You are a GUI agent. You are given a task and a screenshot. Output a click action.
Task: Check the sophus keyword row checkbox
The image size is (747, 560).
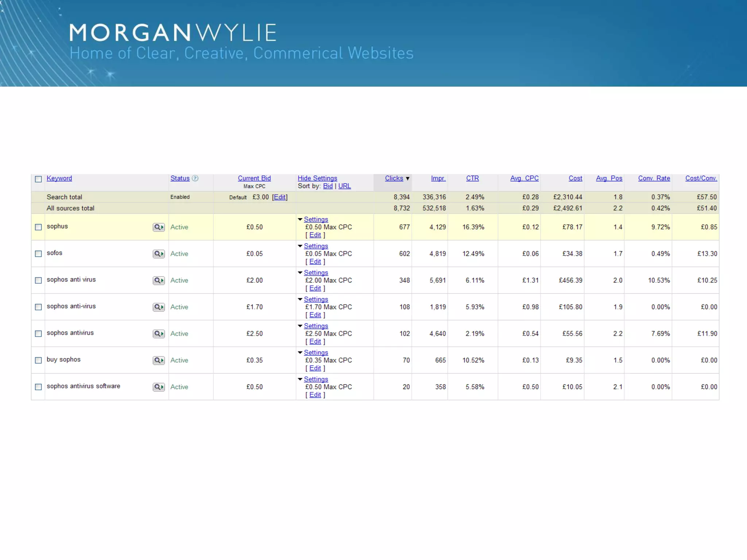pos(38,227)
